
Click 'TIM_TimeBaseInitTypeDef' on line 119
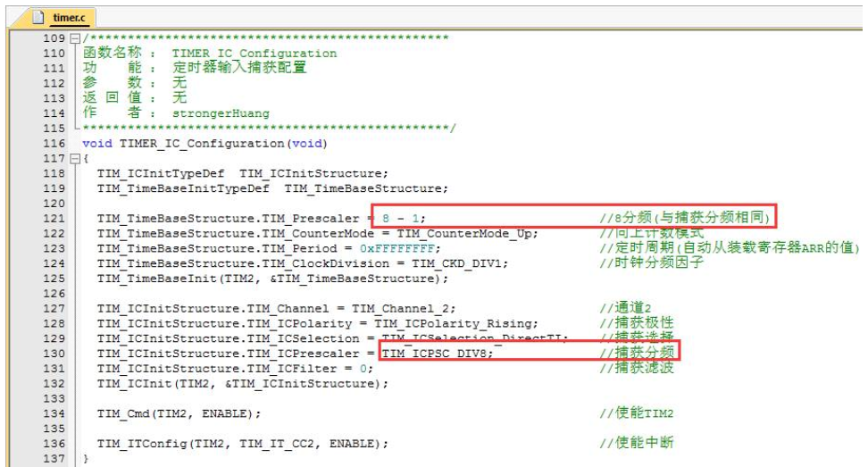[183, 188]
